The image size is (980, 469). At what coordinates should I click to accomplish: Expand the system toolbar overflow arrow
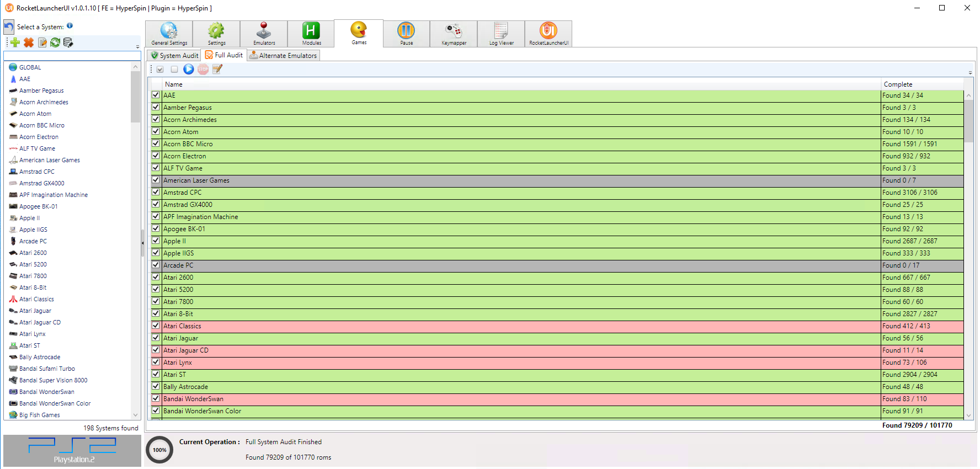138,47
